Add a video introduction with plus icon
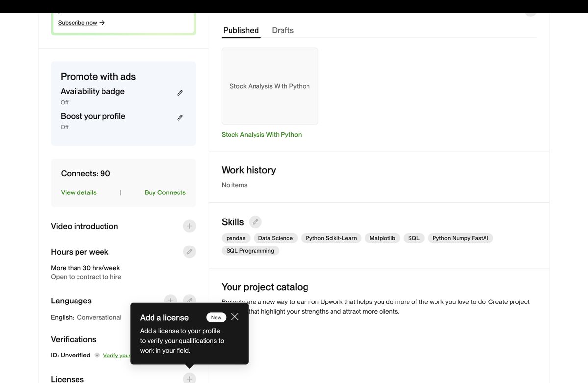Screen dimensions: 588x383 tap(189, 226)
